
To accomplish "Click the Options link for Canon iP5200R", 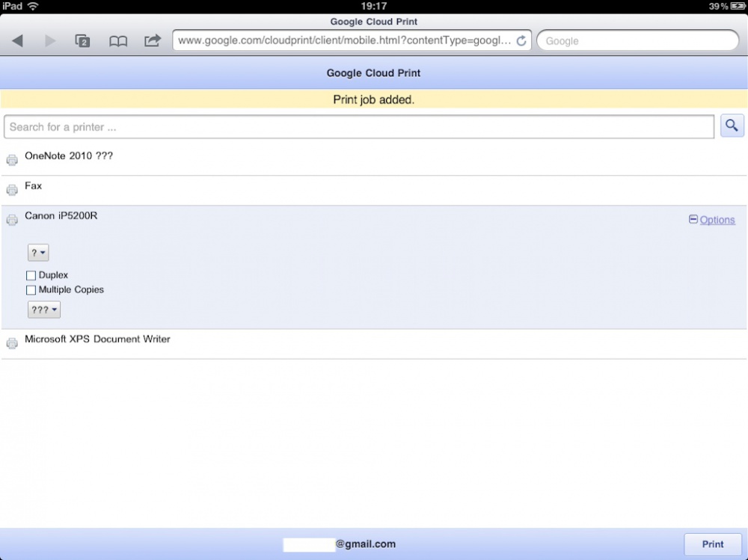I will point(717,220).
